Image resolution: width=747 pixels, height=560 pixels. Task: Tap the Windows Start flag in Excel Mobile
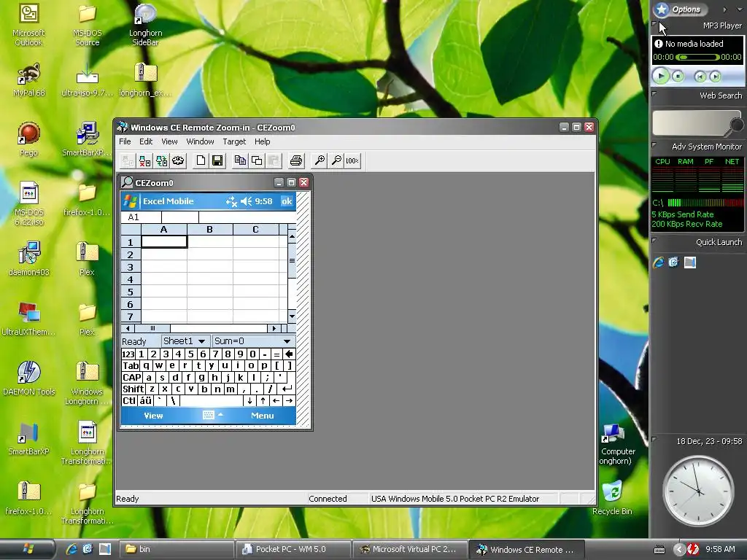[130, 201]
